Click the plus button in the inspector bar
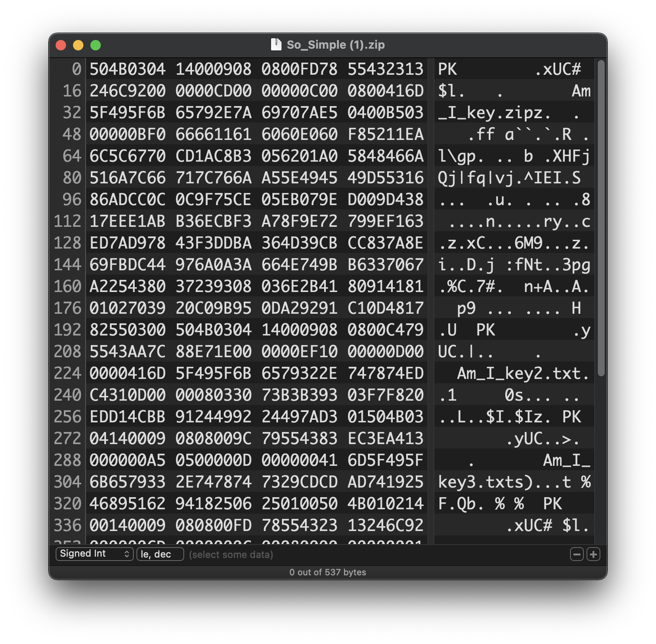The width and height of the screenshot is (656, 644). tap(593, 554)
